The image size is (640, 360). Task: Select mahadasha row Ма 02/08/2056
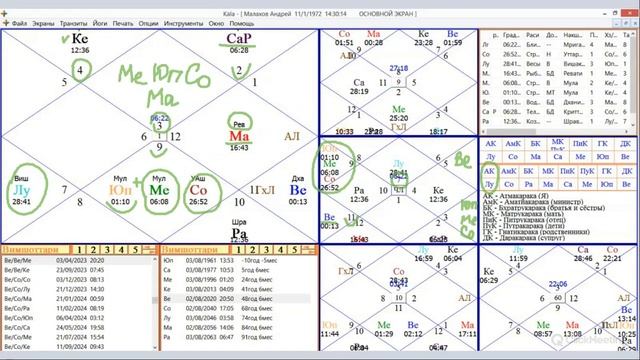tap(237, 327)
